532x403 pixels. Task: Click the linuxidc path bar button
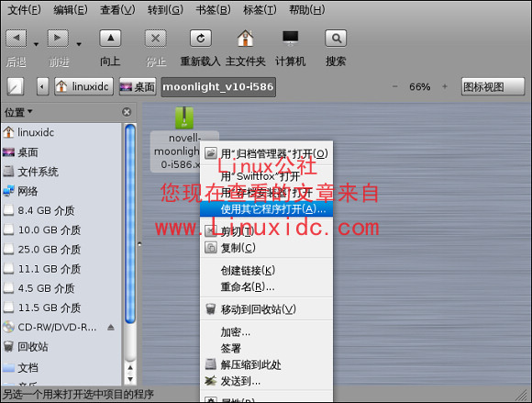pyautogui.click(x=83, y=87)
